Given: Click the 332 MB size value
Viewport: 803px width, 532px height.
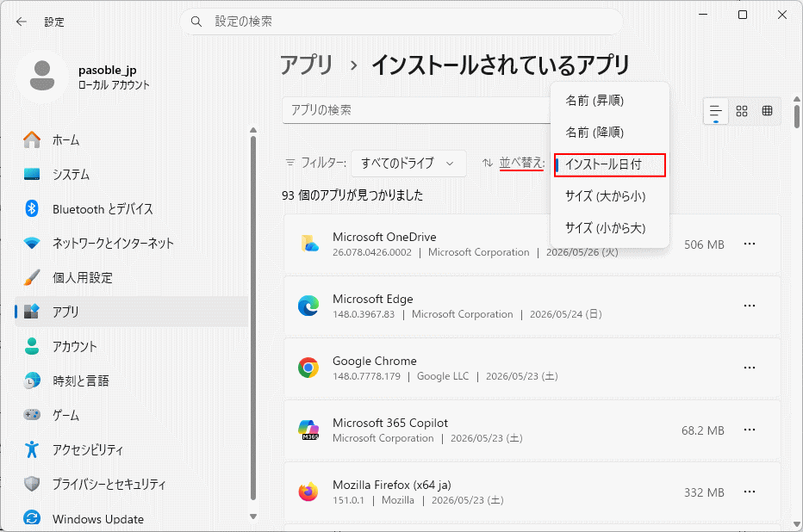Looking at the screenshot, I should (x=704, y=492).
